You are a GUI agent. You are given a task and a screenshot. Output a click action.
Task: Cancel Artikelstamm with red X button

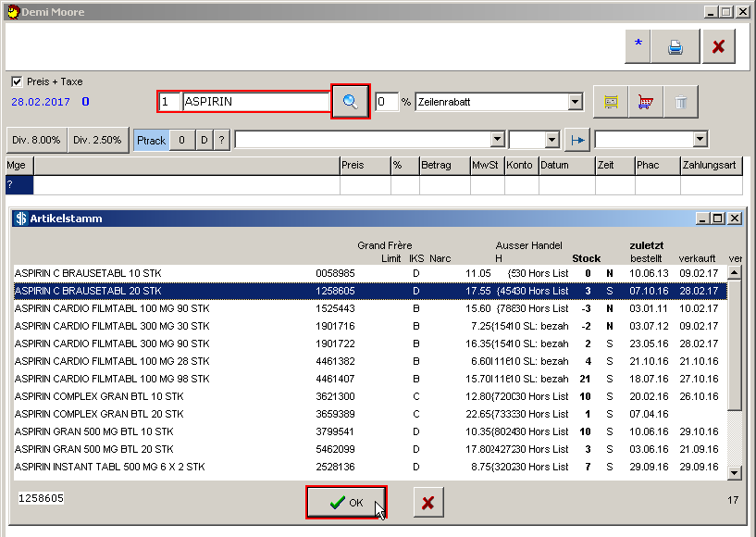pos(428,503)
